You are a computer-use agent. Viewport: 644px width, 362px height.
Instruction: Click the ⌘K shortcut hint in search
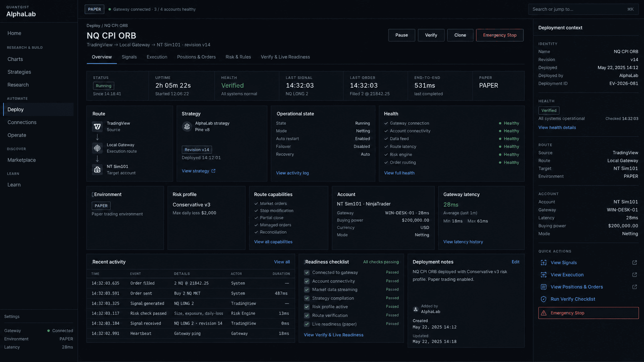tap(630, 9)
